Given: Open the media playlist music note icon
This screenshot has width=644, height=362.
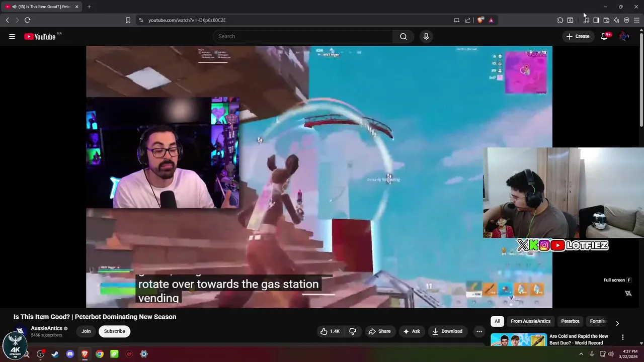Looking at the screenshot, I should pos(586,20).
